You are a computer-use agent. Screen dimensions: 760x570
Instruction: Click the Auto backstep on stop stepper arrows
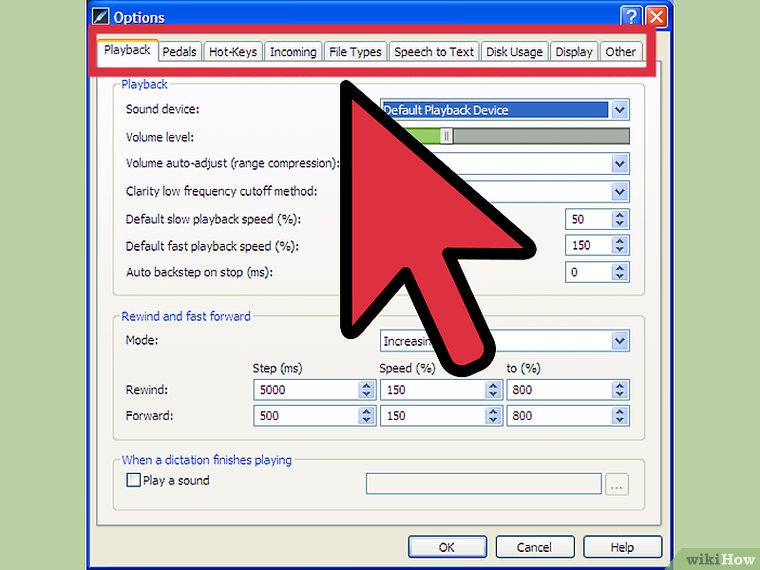620,272
